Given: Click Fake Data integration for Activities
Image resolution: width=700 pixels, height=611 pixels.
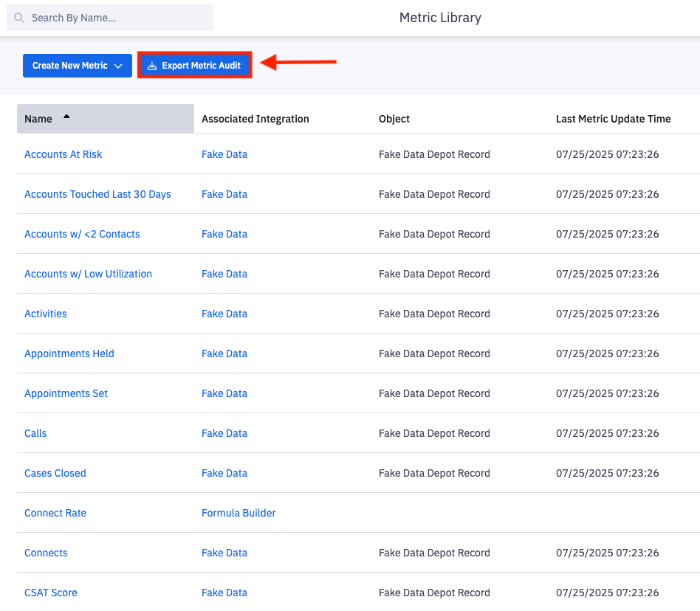Looking at the screenshot, I should tap(224, 314).
